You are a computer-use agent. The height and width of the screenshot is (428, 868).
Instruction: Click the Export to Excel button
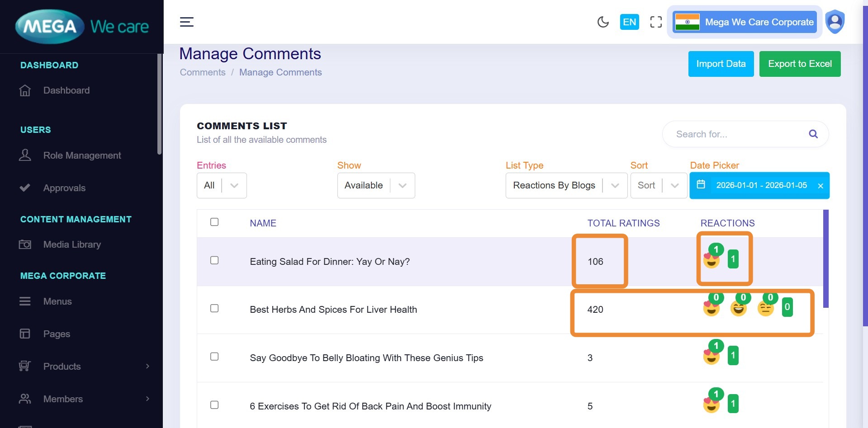pyautogui.click(x=799, y=64)
